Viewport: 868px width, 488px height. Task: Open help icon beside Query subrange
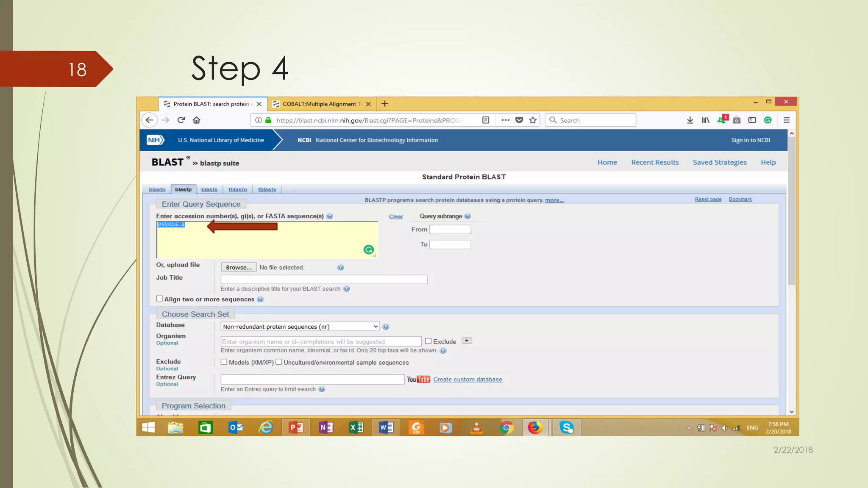[x=467, y=216]
